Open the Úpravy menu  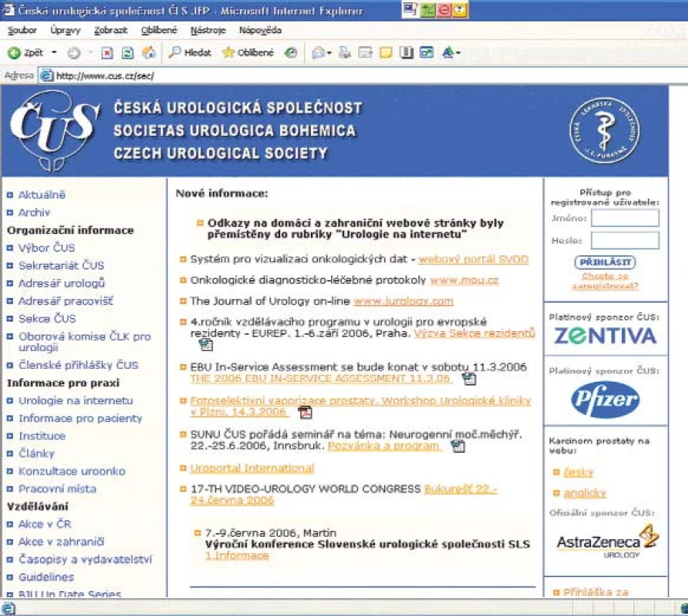(x=65, y=30)
